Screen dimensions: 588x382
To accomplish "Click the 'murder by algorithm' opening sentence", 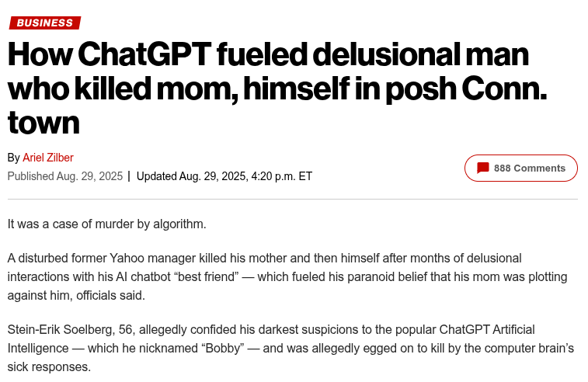I will (x=106, y=224).
